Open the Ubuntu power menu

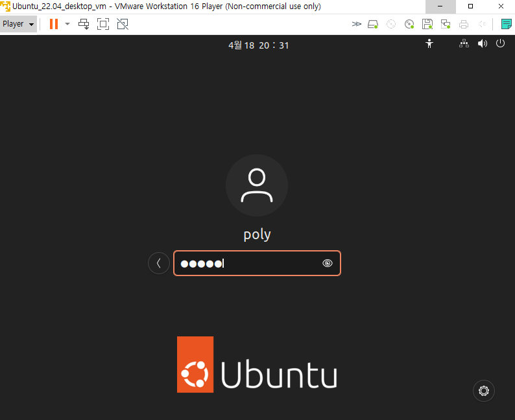point(500,43)
